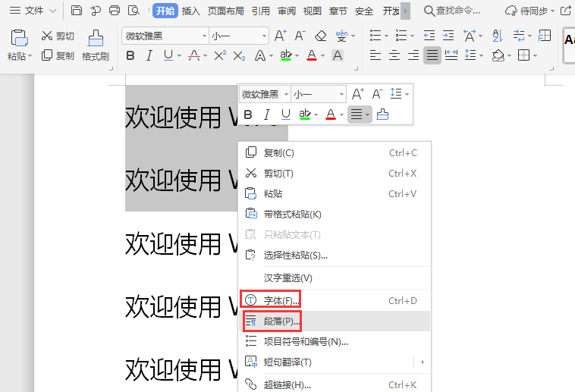The image size is (575, 392).
Task: Align text right in ribbon
Action: [413, 55]
